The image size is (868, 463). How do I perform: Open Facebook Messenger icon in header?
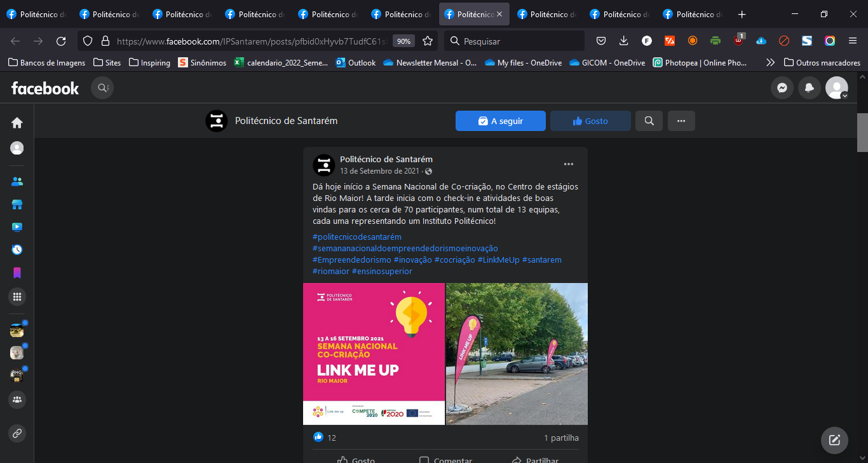[782, 88]
